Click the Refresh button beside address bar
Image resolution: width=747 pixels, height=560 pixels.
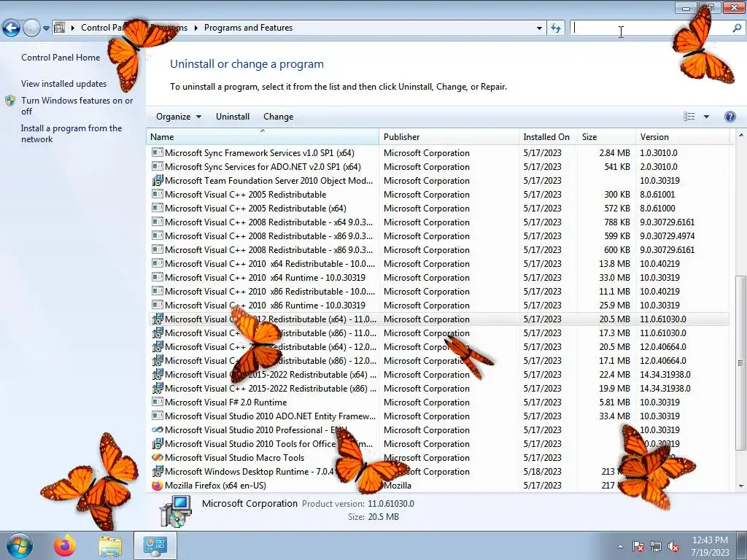click(x=555, y=28)
